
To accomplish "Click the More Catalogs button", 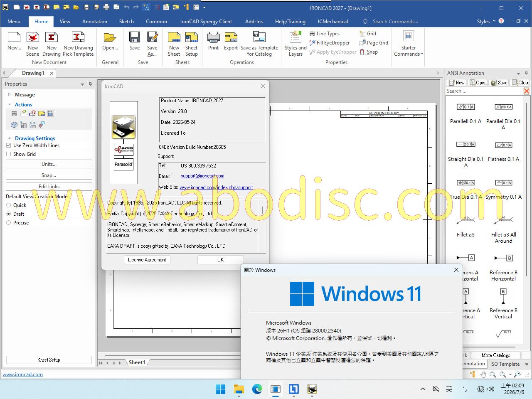I will [x=496, y=355].
